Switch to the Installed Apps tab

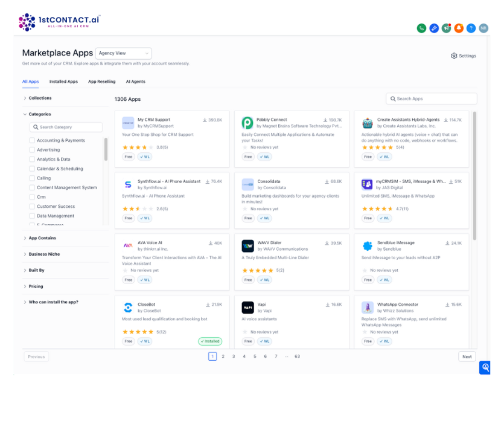tap(63, 82)
